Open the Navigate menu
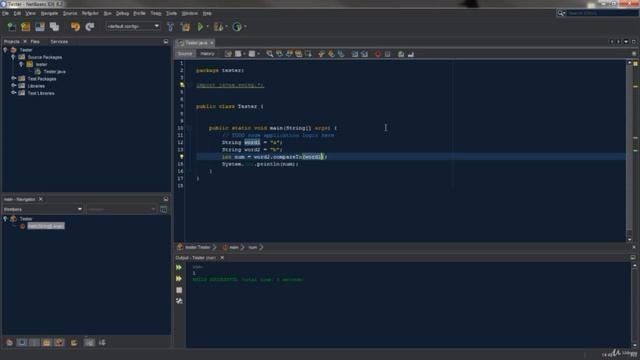 tap(49, 13)
